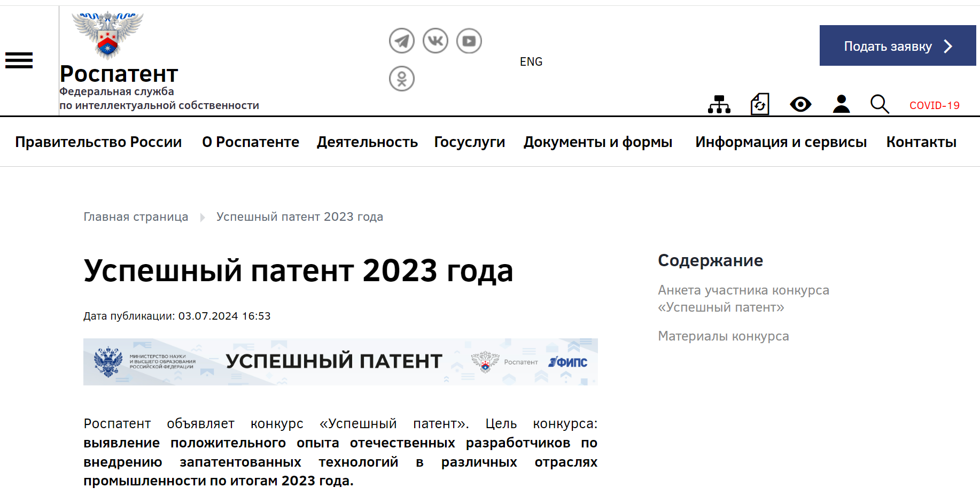Open the site search magnifier
Viewport: 980px width, 495px height.
880,104
